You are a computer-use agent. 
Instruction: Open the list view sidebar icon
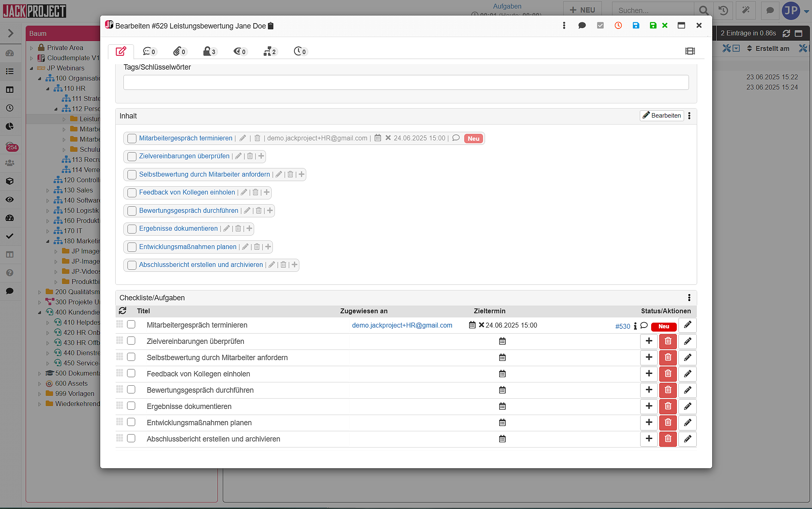click(x=10, y=71)
